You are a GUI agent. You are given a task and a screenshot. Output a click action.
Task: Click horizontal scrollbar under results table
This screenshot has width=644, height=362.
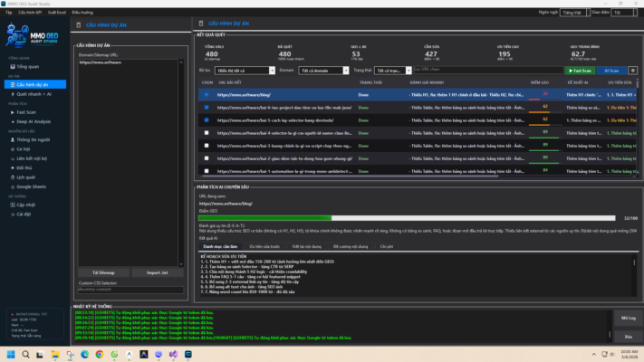(x=349, y=176)
